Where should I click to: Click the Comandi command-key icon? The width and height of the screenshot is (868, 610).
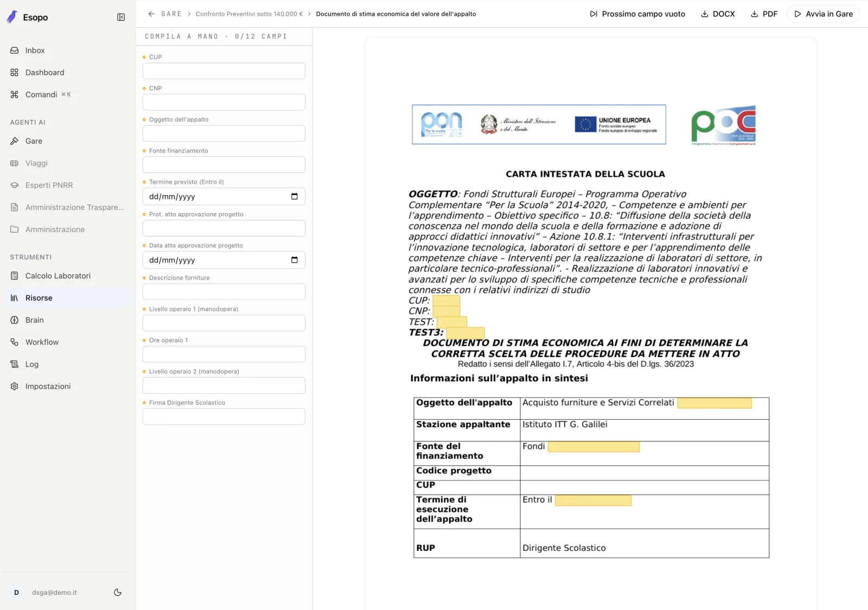15,94
